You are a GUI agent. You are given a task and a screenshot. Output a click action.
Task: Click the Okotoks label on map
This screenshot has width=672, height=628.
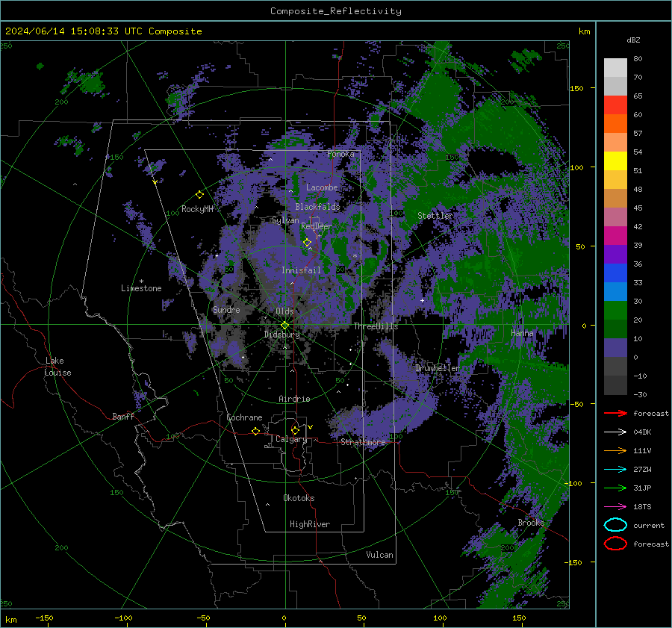299,498
